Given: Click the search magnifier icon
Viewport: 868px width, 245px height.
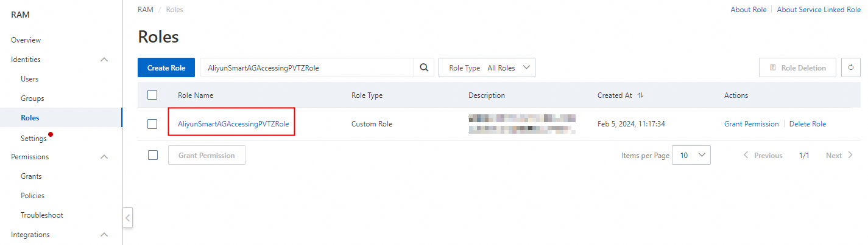Looking at the screenshot, I should [x=424, y=68].
